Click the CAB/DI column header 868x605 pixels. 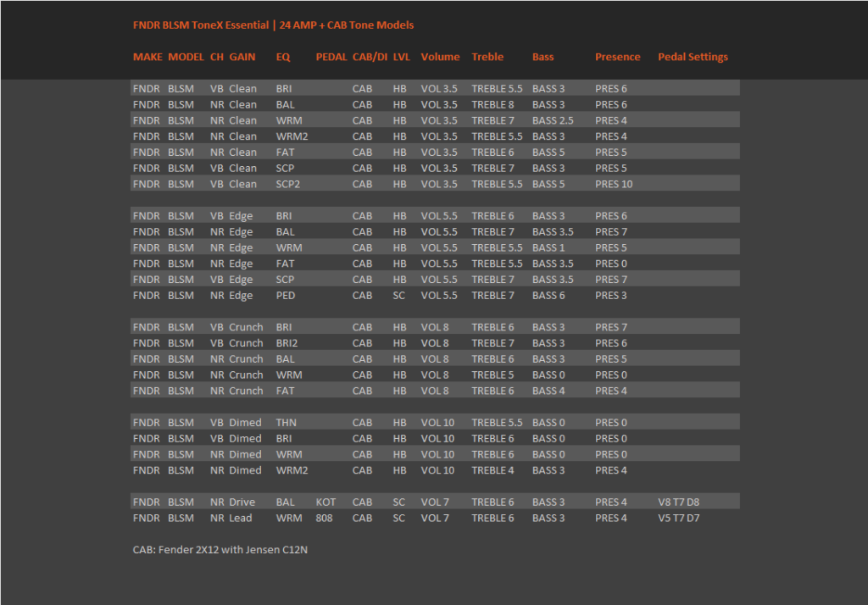point(370,57)
